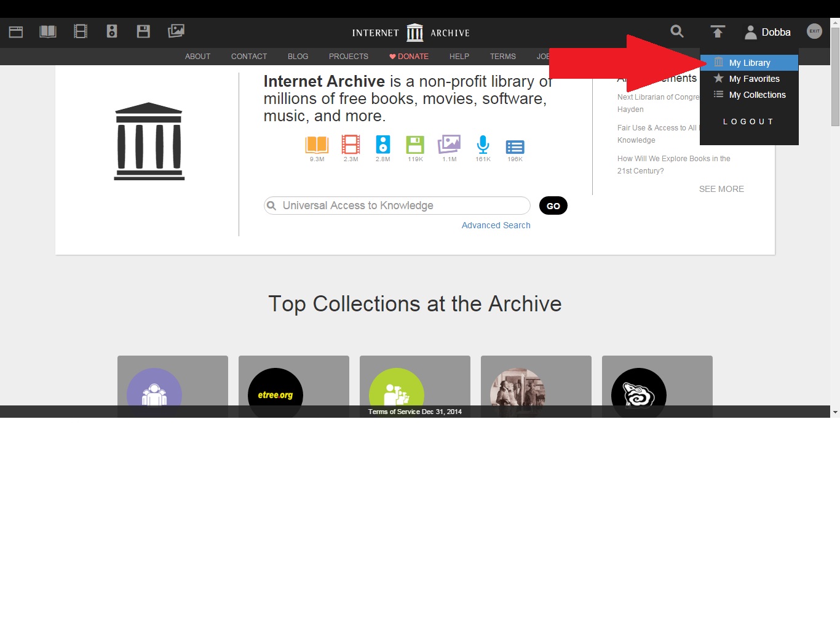Open the images icon in top bar
Screen dimensions: 840x630
pyautogui.click(x=176, y=31)
